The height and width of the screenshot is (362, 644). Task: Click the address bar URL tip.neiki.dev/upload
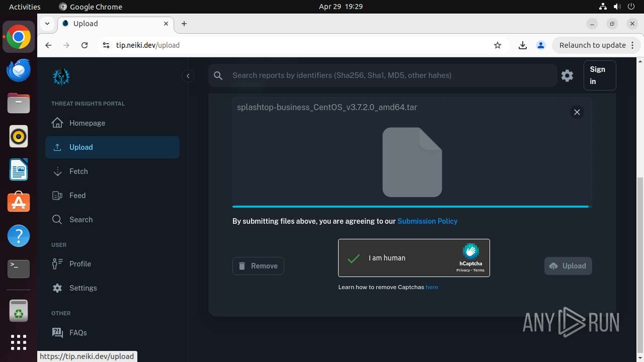point(148,45)
